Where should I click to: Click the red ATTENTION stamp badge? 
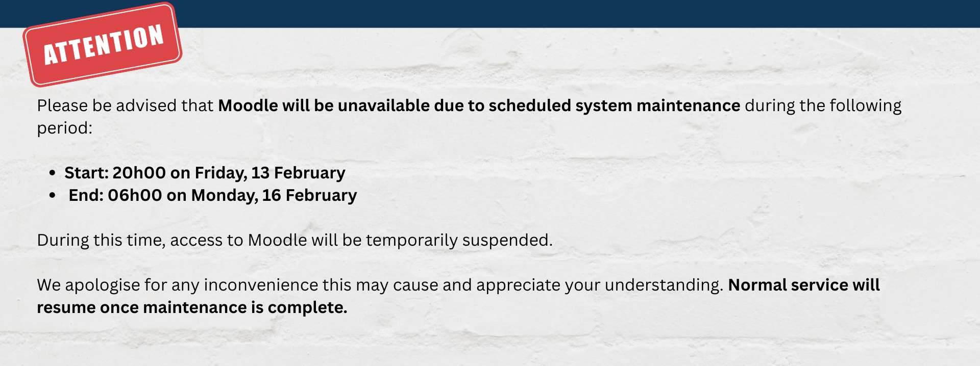[103, 45]
